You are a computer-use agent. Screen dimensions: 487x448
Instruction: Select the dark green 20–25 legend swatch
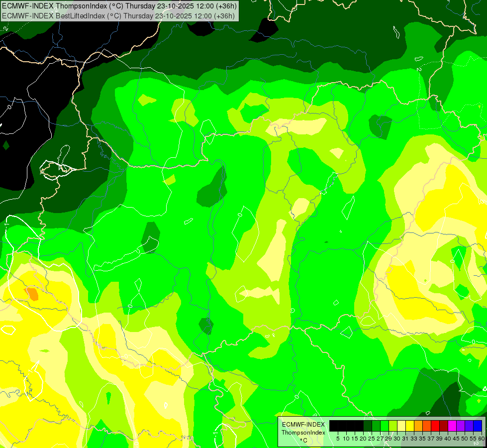pos(368,426)
